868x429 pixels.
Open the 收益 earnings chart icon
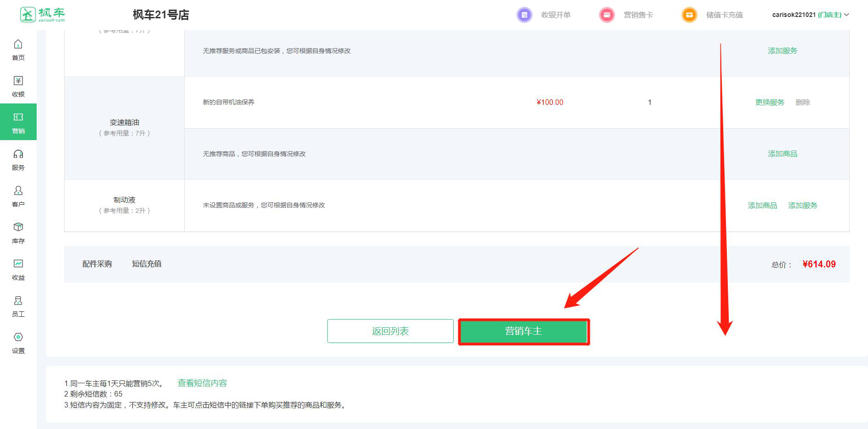tap(18, 264)
